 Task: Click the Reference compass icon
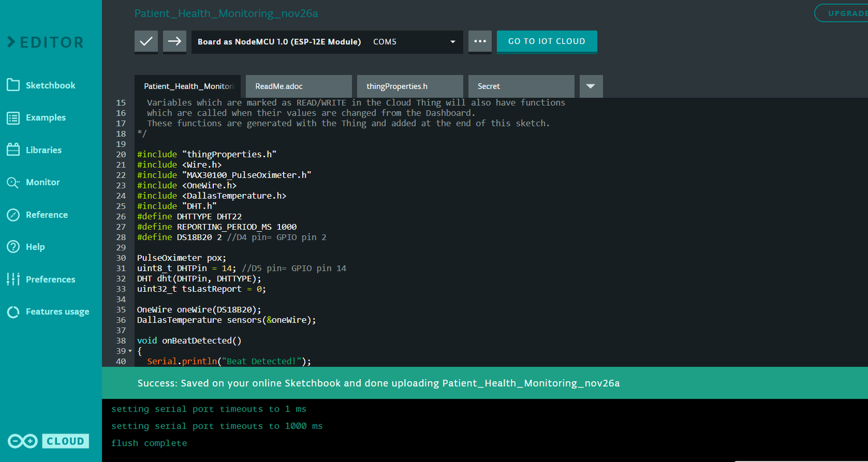coord(13,215)
